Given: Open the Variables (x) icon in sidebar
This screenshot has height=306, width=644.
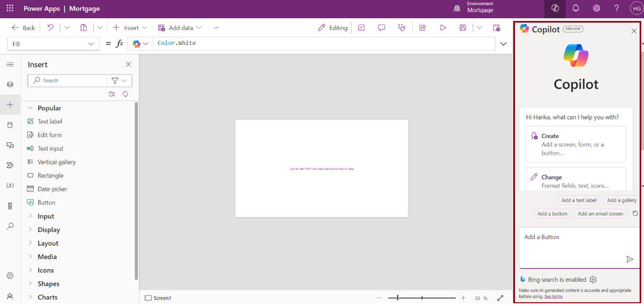Looking at the screenshot, I should point(10,186).
